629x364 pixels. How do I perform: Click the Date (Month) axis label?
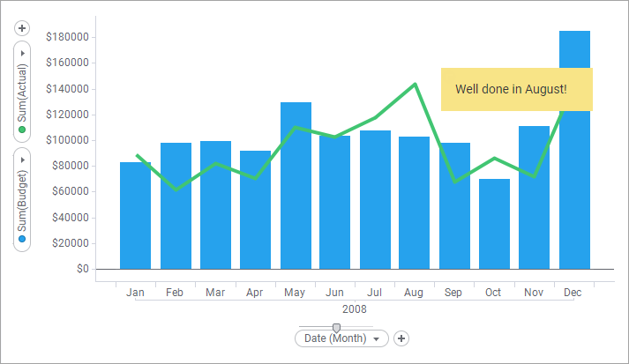tap(336, 338)
